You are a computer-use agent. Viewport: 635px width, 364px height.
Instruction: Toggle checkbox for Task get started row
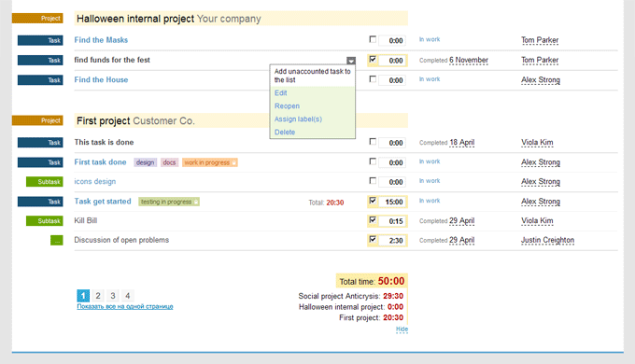coord(373,201)
